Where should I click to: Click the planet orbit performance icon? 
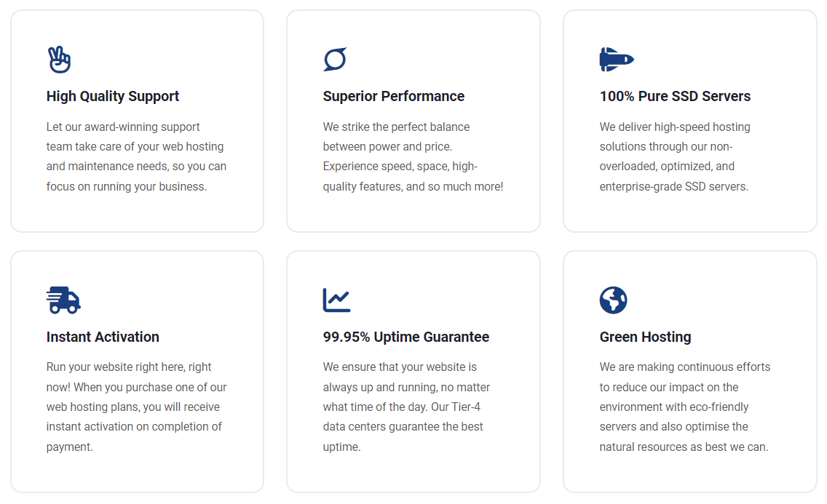pyautogui.click(x=335, y=59)
